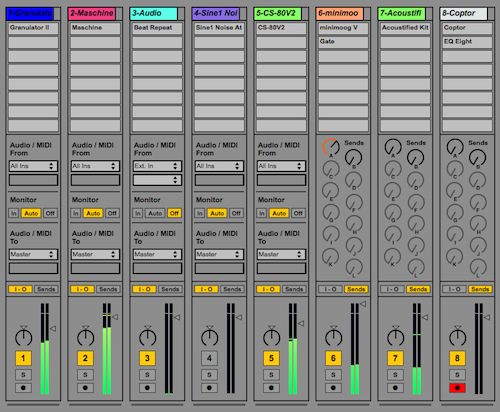Arm recording on track 6-minimoog

tap(333, 388)
